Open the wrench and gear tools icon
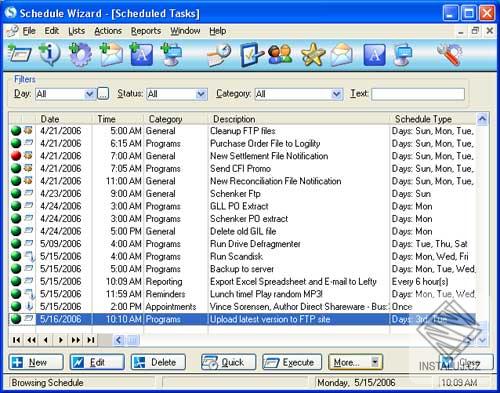The height and width of the screenshot is (393, 500). tap(450, 54)
